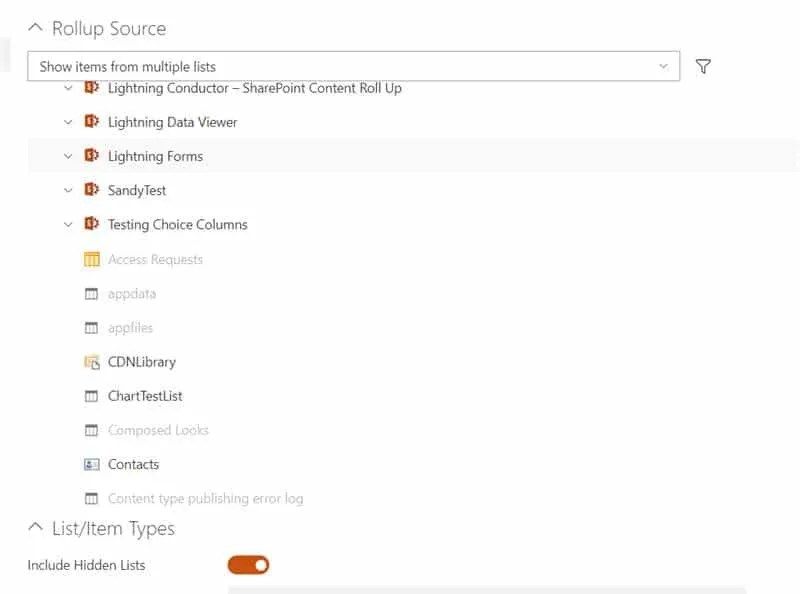Screen dimensions: 800x594
Task: Click the Contacts list icon
Action: [92, 464]
